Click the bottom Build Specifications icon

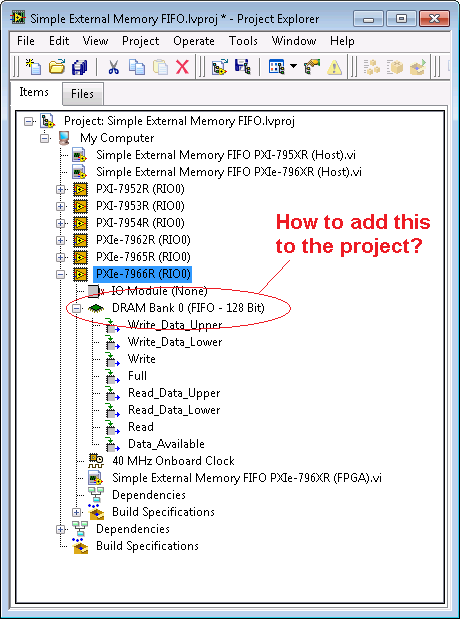pos(80,546)
